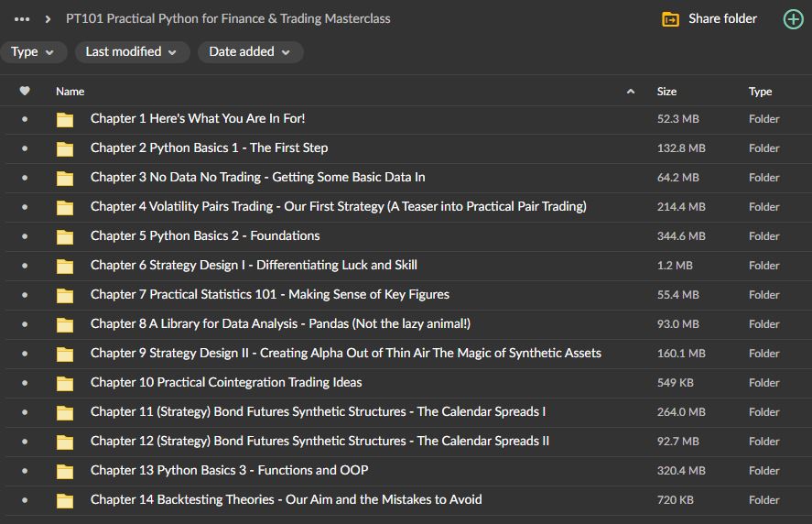Click the green plus add icon
Screen dimensions: 812x524
[793, 19]
